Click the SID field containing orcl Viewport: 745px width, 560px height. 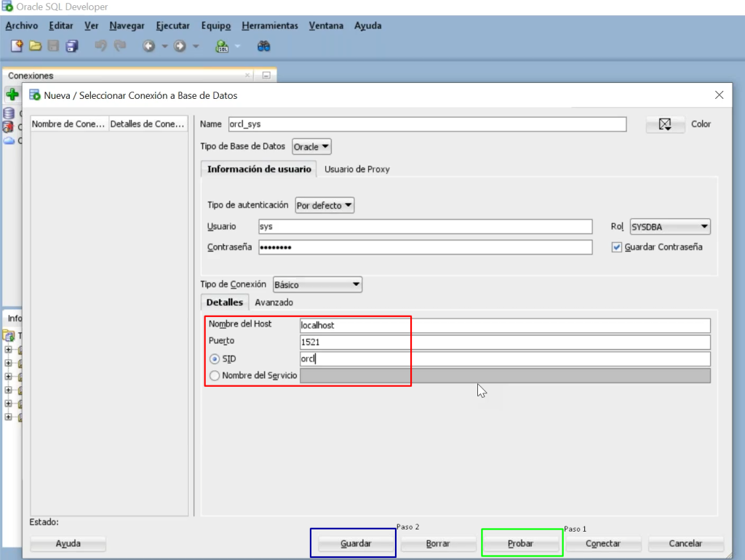point(505,359)
